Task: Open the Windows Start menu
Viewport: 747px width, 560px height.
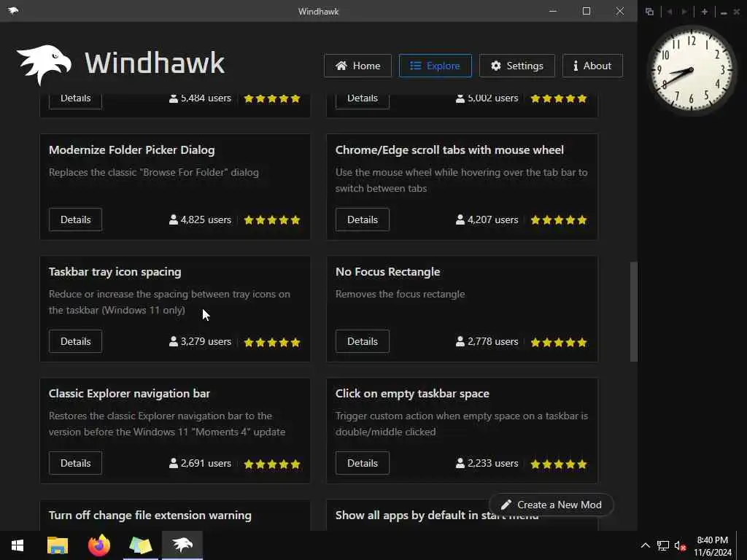Action: tap(18, 545)
